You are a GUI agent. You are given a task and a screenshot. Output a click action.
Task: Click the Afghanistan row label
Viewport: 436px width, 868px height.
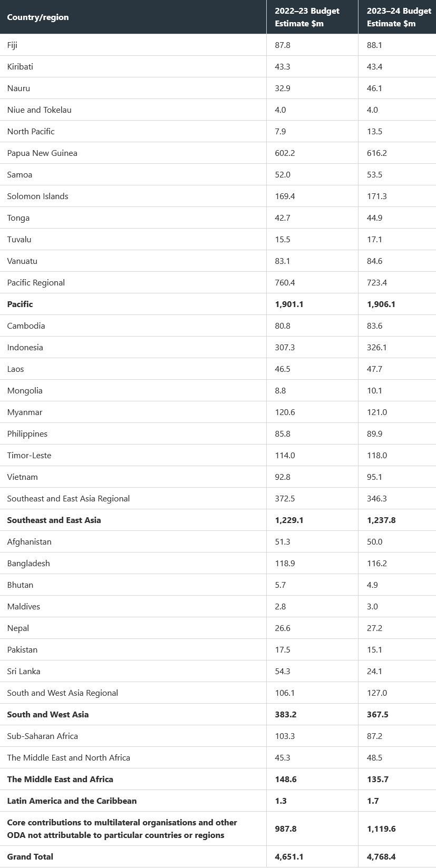pyautogui.click(x=30, y=542)
